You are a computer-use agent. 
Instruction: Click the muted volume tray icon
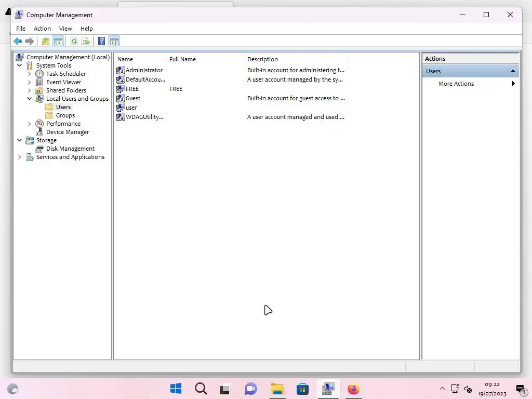468,389
